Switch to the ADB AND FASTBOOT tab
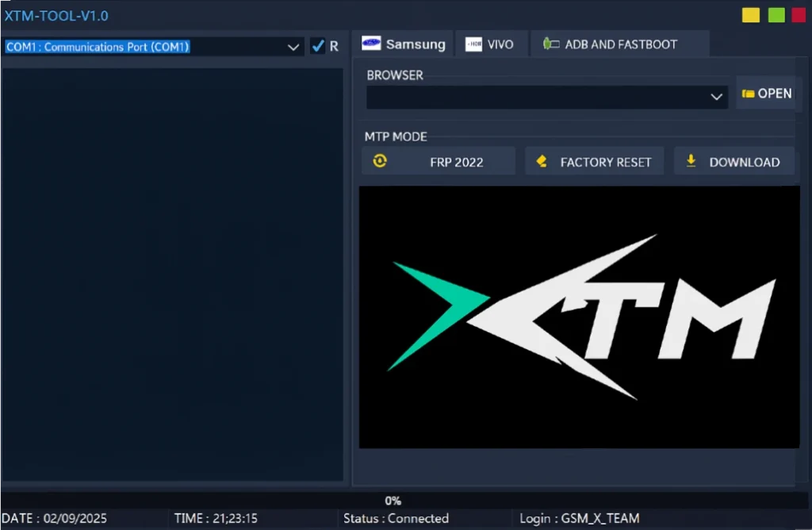The image size is (812, 530). [620, 44]
